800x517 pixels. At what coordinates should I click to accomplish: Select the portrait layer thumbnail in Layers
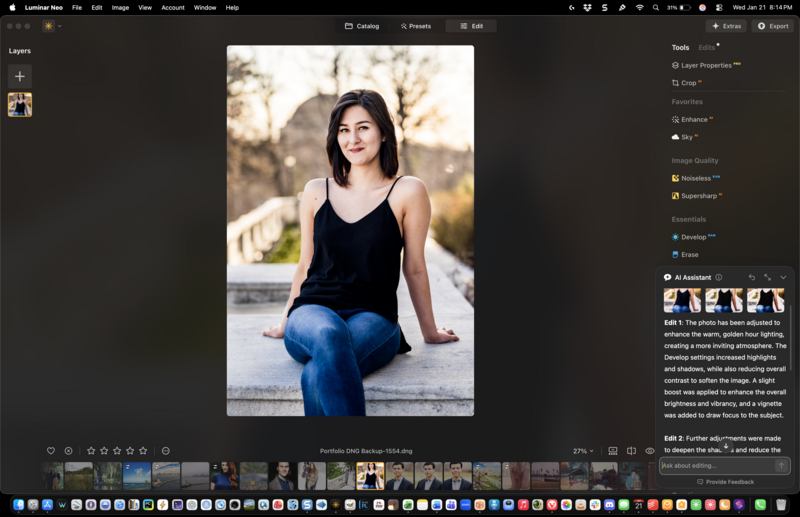(20, 105)
